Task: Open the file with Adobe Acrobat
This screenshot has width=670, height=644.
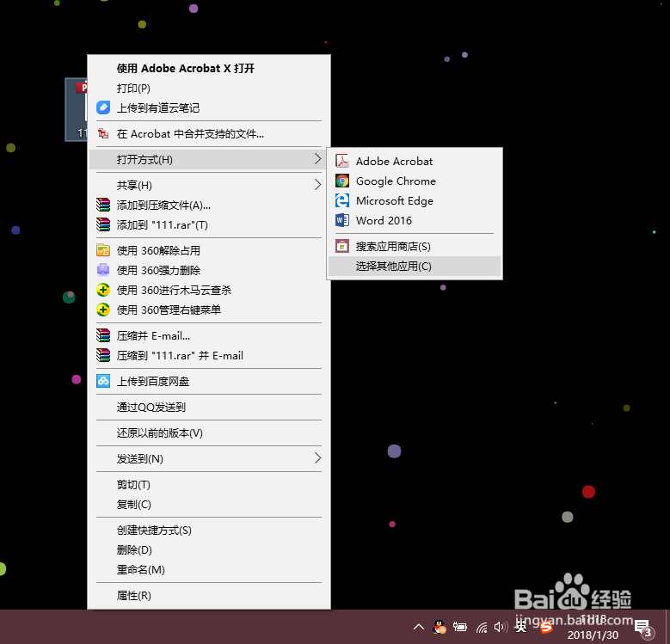Action: coord(415,161)
